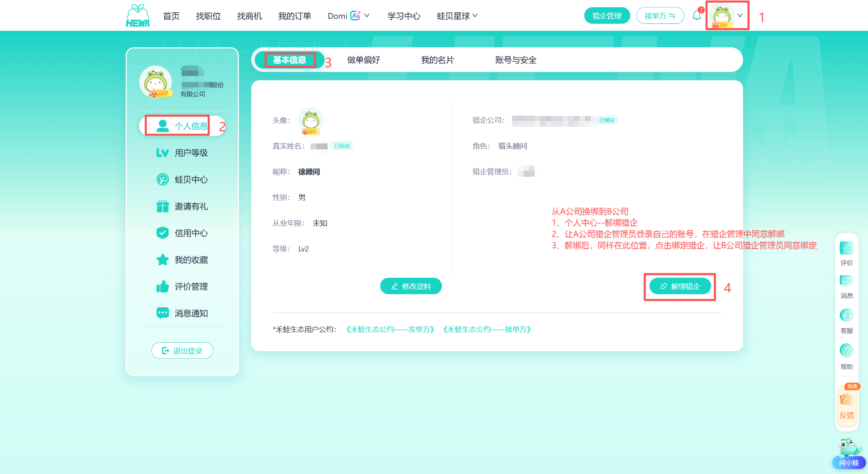Click the 客服 headset icon
Image resolution: width=868 pixels, height=474 pixels.
[x=846, y=321]
